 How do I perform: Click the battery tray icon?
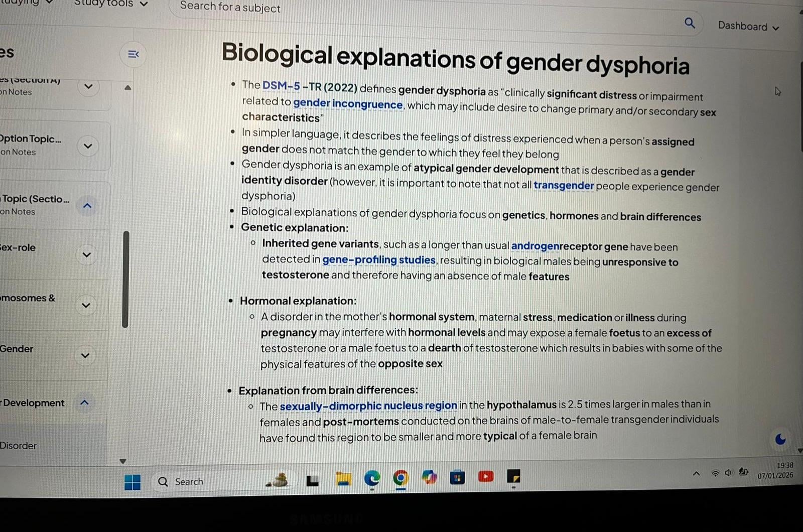743,472
